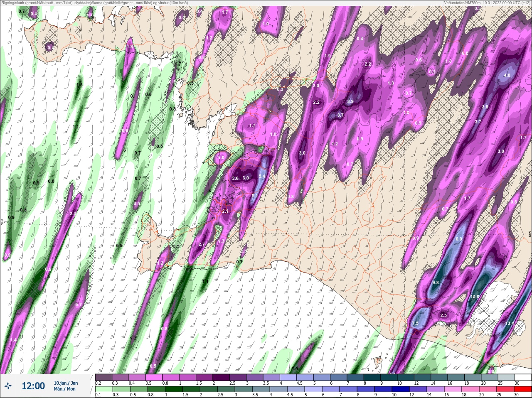Click the star-shaped logo icon beside 12:00

[x=8, y=386]
